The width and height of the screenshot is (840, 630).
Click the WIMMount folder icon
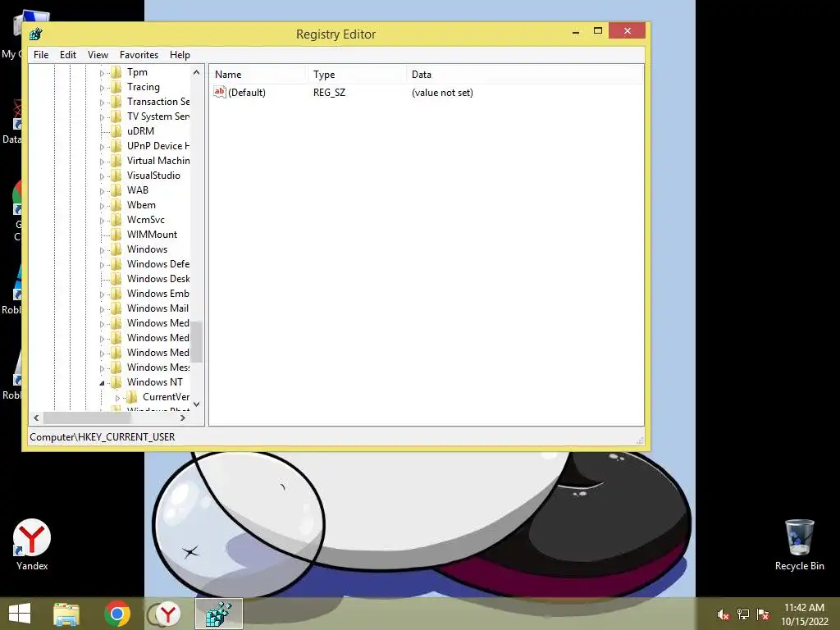tap(116, 235)
